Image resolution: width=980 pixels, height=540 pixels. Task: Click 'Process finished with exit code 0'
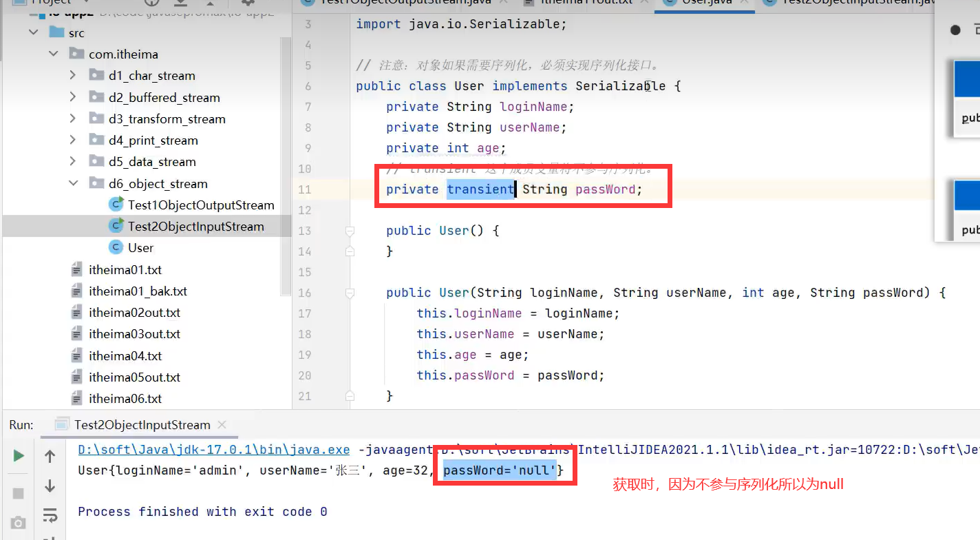(x=202, y=512)
